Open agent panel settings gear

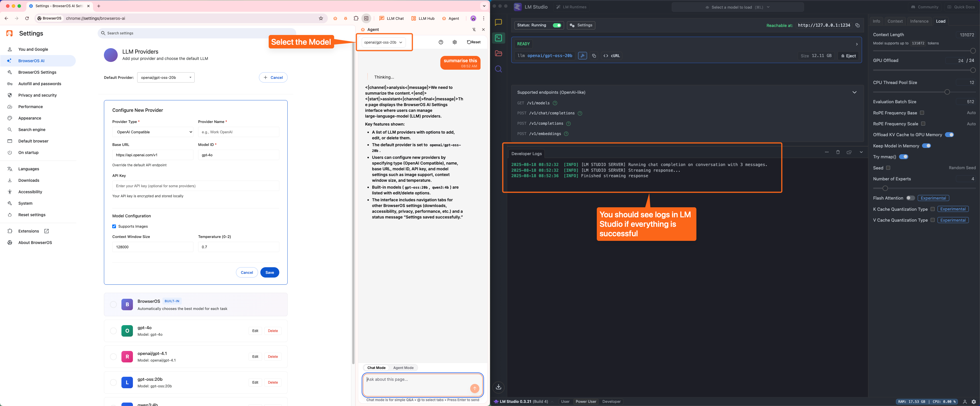(455, 42)
